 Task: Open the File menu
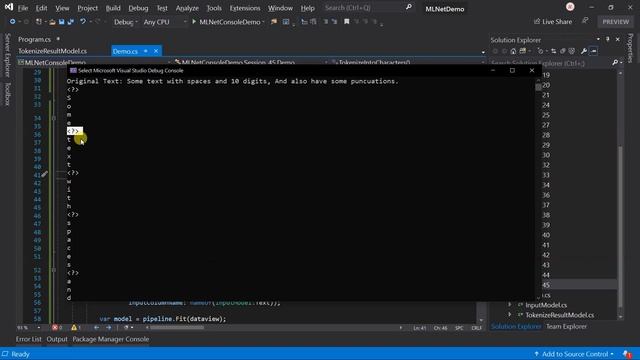tap(23, 8)
